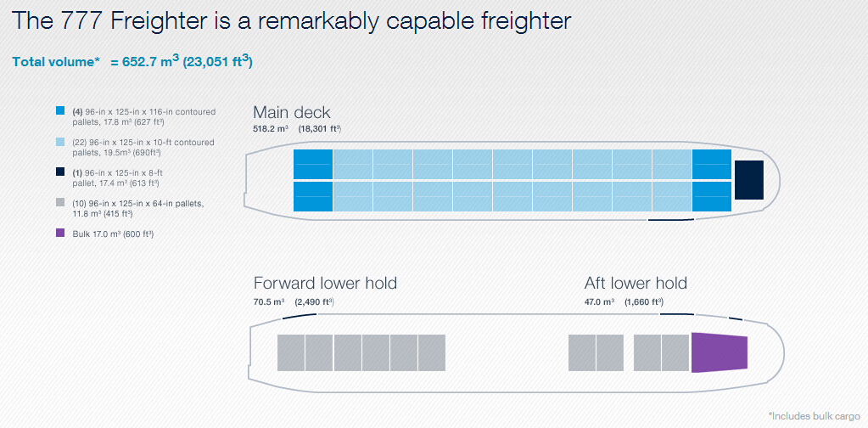Viewport: 868px width, 428px height.
Task: Select top-left bright blue pallet on main deck
Action: click(x=313, y=165)
